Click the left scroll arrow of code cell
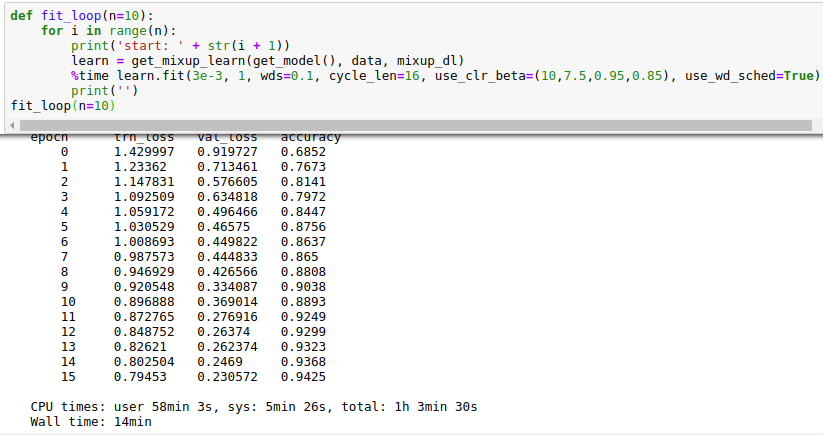This screenshot has height=435, width=823. click(x=11, y=124)
